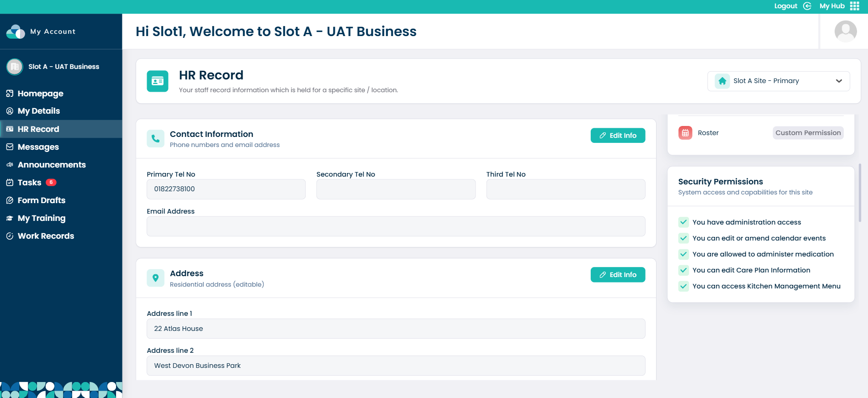Click Edit Info for Address
The height and width of the screenshot is (398, 868).
(x=618, y=275)
